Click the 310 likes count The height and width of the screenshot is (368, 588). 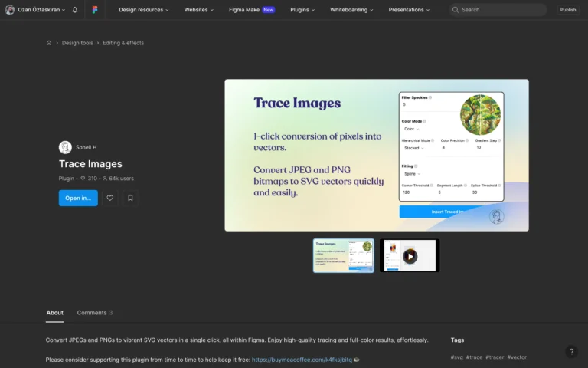(89, 179)
